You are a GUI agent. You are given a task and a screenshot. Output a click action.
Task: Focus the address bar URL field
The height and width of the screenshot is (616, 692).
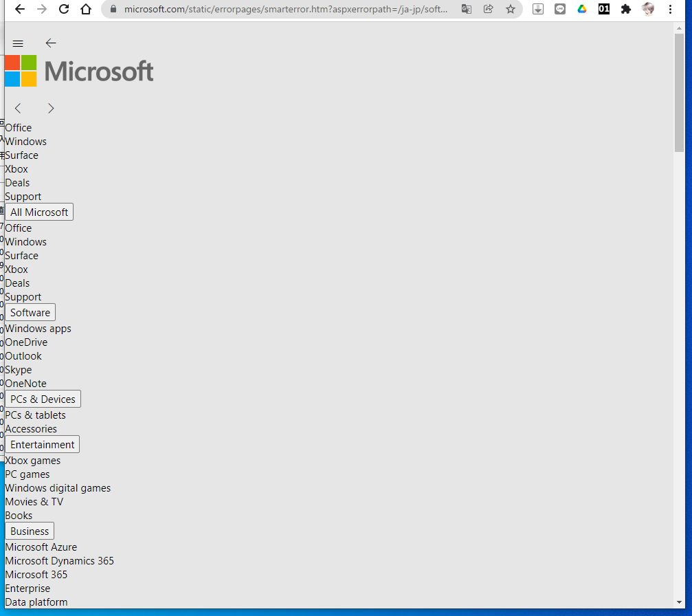[x=286, y=9]
